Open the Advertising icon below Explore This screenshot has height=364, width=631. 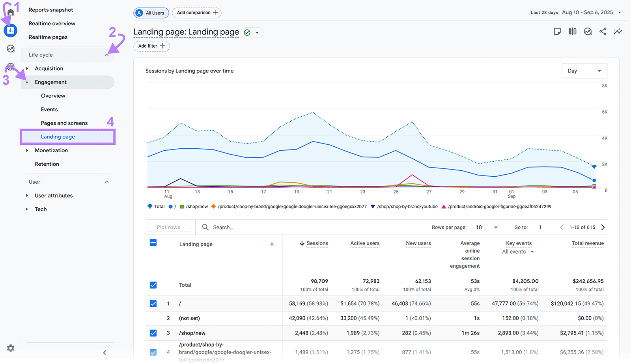pyautogui.click(x=10, y=66)
